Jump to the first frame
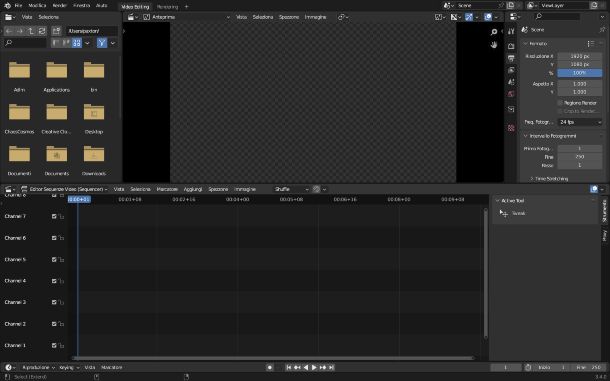 [x=288, y=367]
